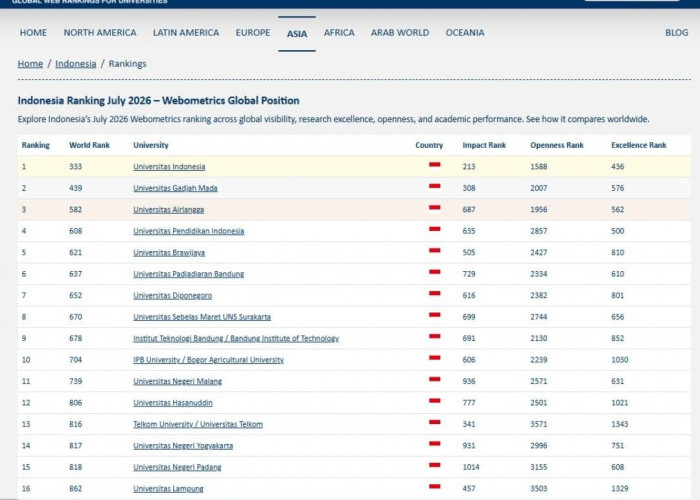Open Universitas Sebelas Maret UNS Surakarta link
The width and height of the screenshot is (700, 500).
(202, 317)
